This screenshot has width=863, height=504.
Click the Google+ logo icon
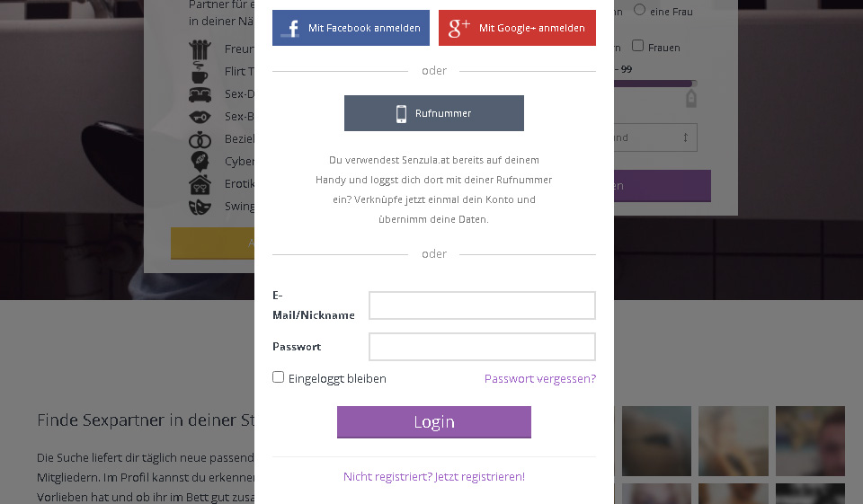click(458, 28)
